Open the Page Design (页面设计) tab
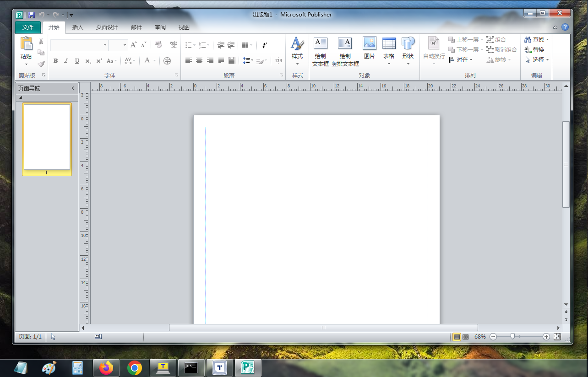The width and height of the screenshot is (588, 377). coord(107,27)
